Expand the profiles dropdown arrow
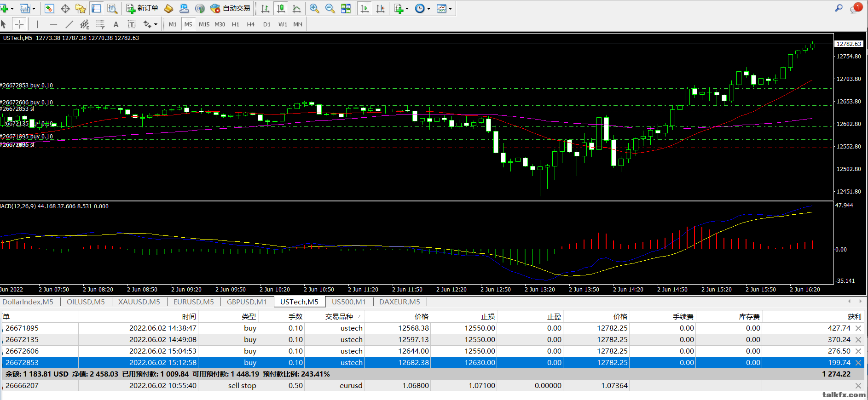The image size is (868, 400). pos(34,8)
